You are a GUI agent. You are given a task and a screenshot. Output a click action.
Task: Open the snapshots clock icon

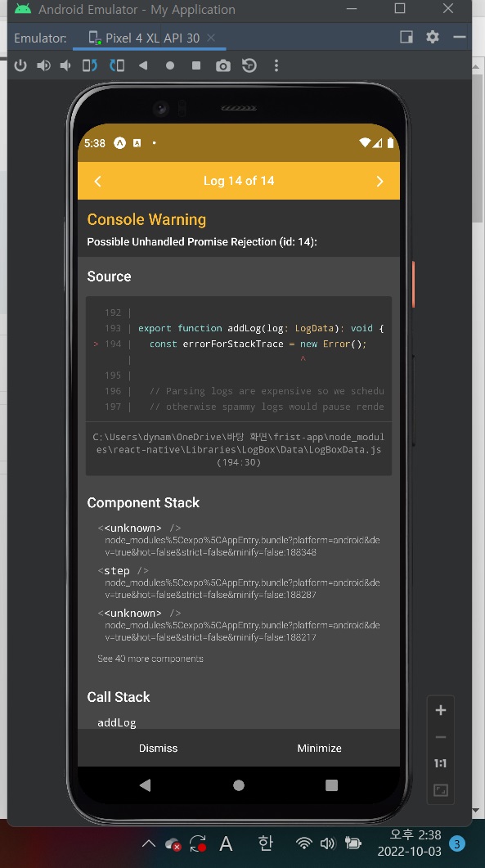[249, 65]
